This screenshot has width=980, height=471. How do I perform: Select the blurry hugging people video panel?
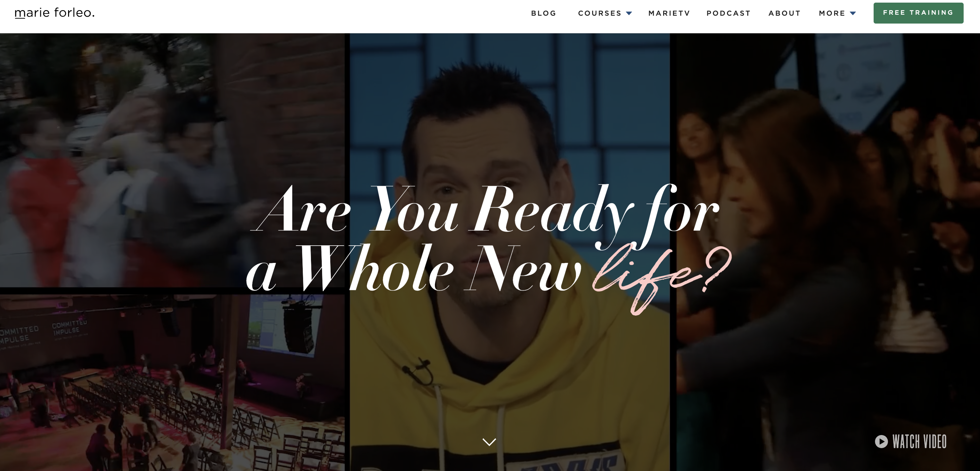click(172, 160)
